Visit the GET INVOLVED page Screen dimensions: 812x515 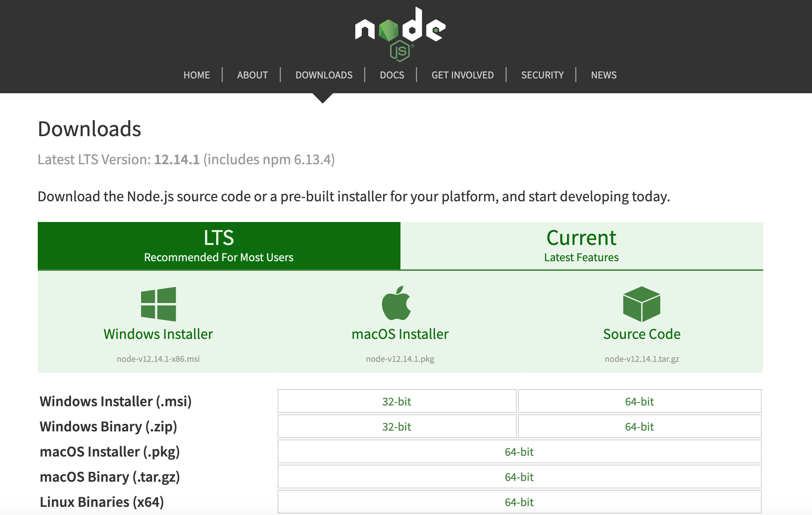(x=462, y=75)
